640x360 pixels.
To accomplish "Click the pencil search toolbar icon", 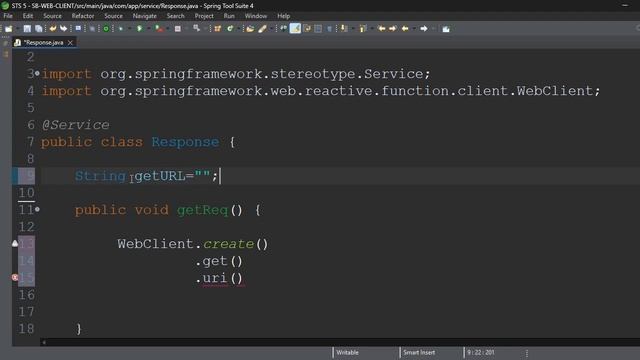I will (262, 29).
